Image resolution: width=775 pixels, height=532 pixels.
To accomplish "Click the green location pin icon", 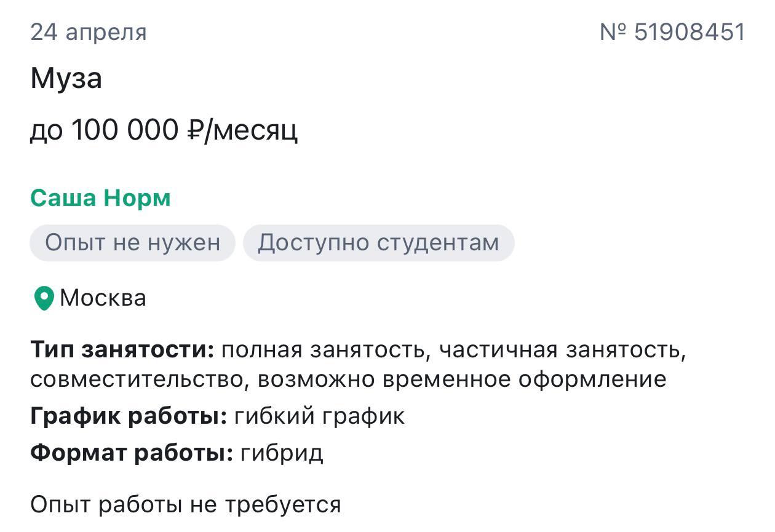I will coord(44,298).
